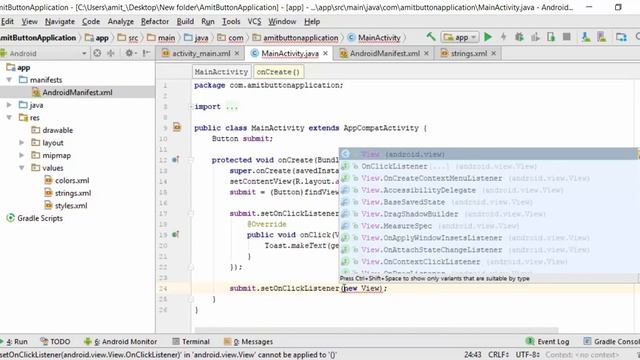Open Project panel gear settings icon

(130, 53)
